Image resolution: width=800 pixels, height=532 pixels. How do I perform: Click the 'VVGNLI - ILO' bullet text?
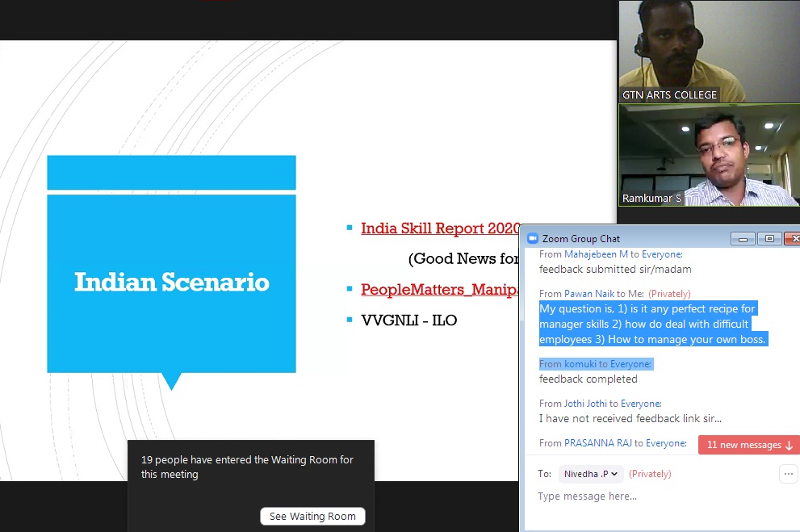pyautogui.click(x=409, y=320)
